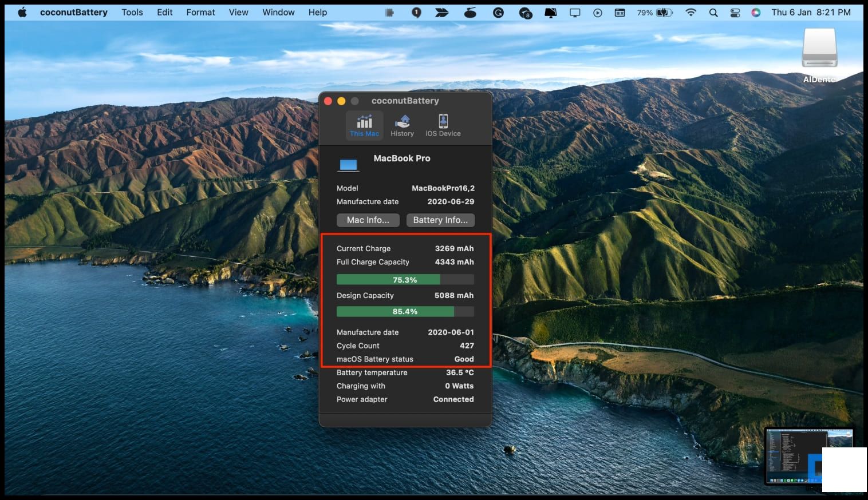
Task: Open the Help menu
Action: coord(318,12)
